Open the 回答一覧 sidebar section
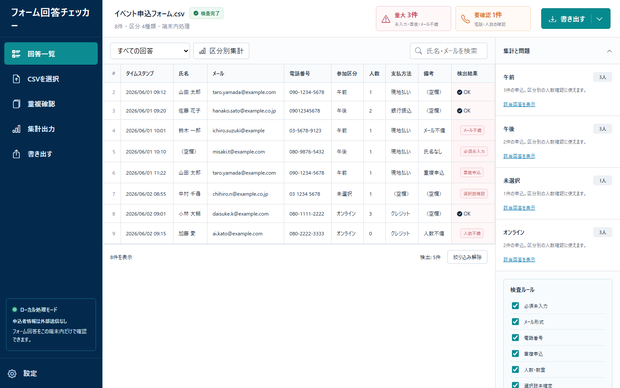The width and height of the screenshot is (620, 388). (51, 53)
